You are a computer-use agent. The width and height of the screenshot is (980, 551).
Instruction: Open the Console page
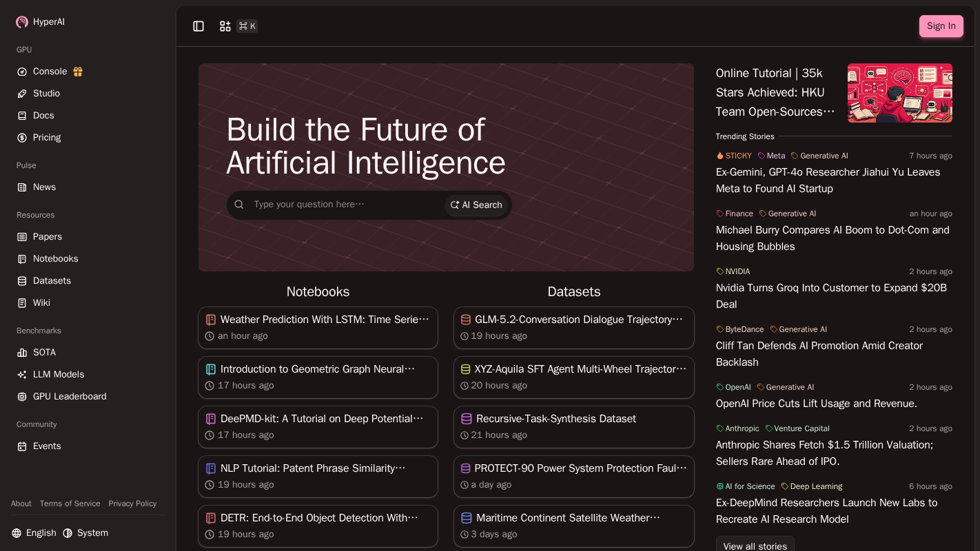click(x=50, y=72)
